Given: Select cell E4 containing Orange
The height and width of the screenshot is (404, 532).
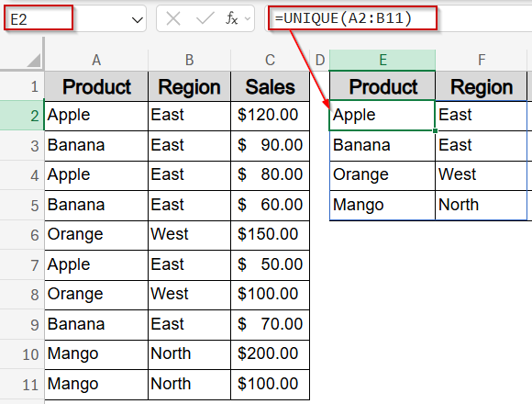Looking at the screenshot, I should coord(382,175).
